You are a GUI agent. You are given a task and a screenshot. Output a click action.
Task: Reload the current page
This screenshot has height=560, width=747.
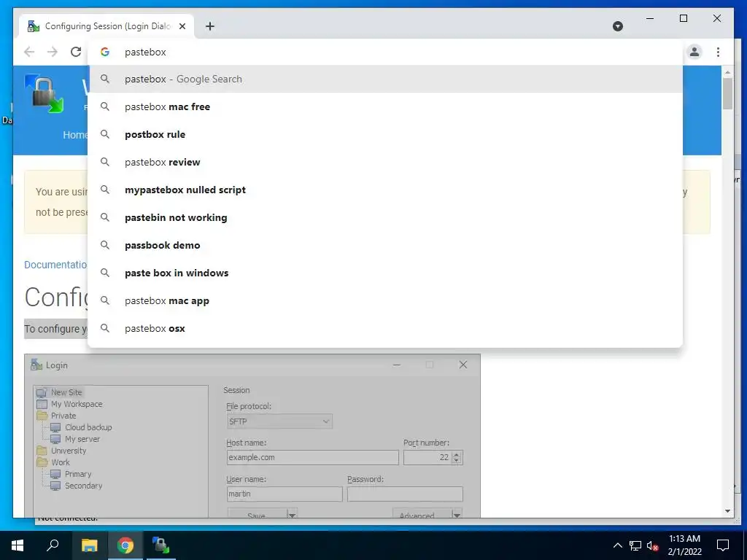[76, 52]
